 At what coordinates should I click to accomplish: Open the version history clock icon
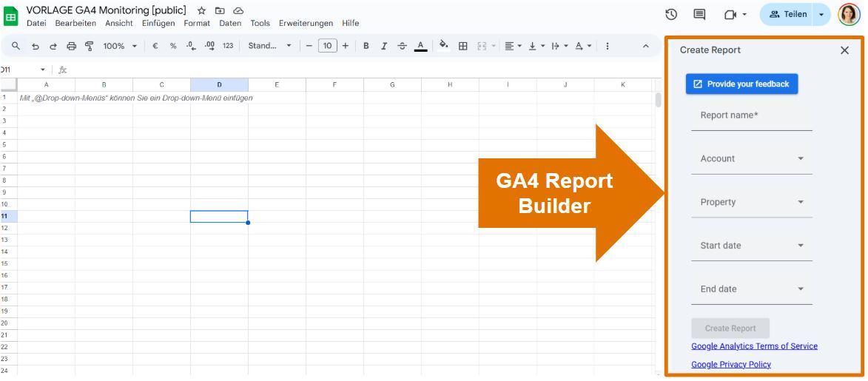click(x=671, y=14)
